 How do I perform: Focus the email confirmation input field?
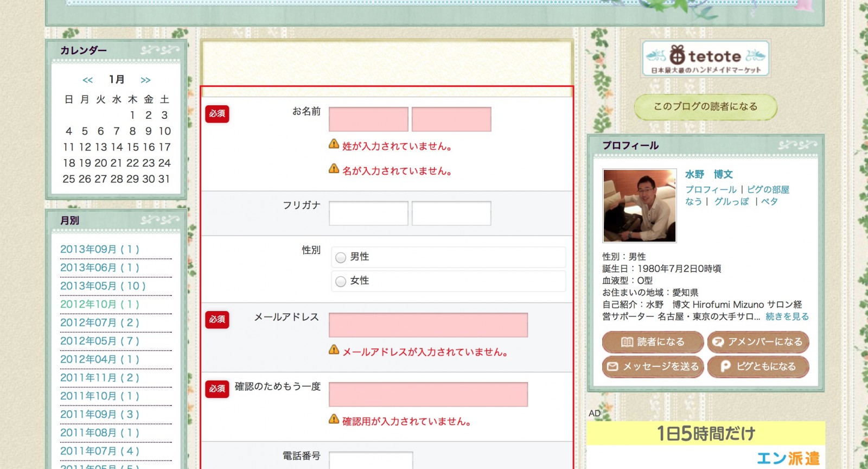click(x=428, y=395)
